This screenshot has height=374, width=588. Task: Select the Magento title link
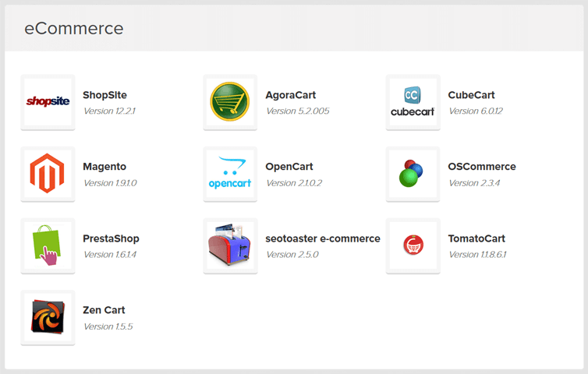pyautogui.click(x=104, y=167)
